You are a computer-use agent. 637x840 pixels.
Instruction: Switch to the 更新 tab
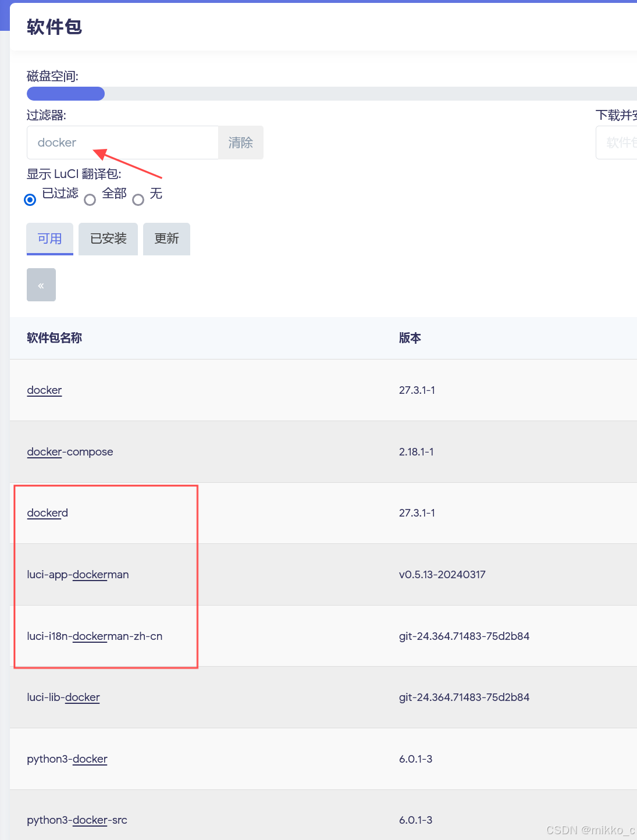coord(167,239)
